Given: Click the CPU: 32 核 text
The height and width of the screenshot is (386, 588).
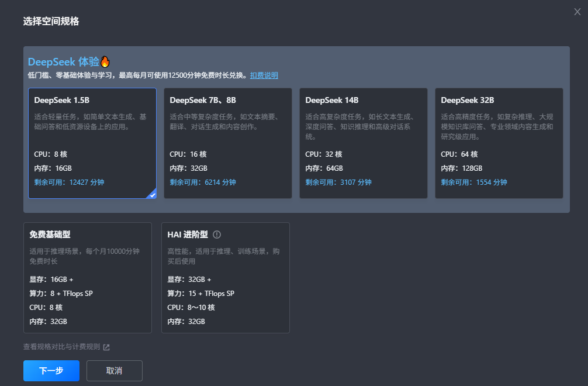Looking at the screenshot, I should [324, 154].
